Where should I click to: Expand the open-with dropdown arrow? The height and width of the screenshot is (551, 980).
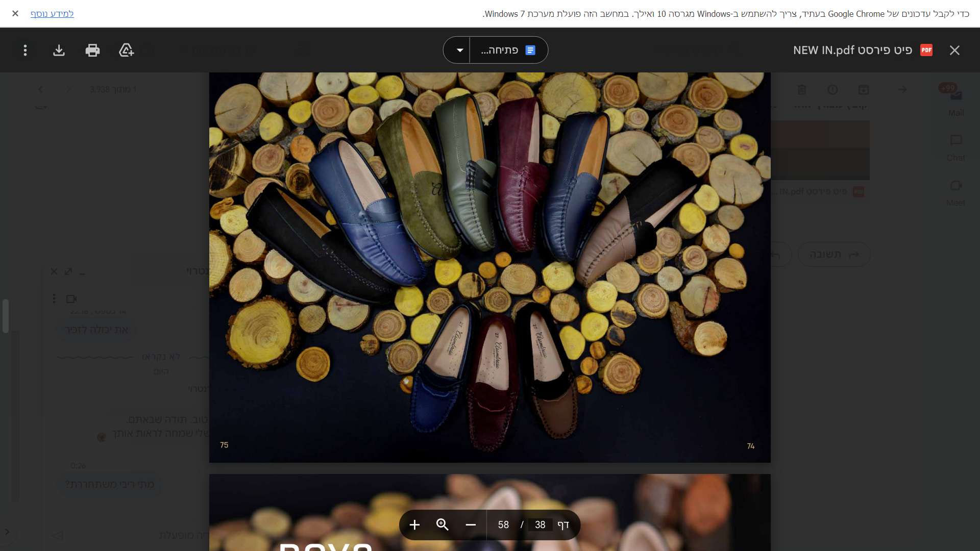click(459, 50)
